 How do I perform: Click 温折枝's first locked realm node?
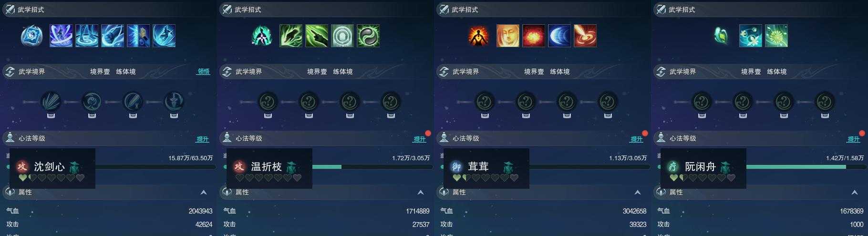[268, 102]
